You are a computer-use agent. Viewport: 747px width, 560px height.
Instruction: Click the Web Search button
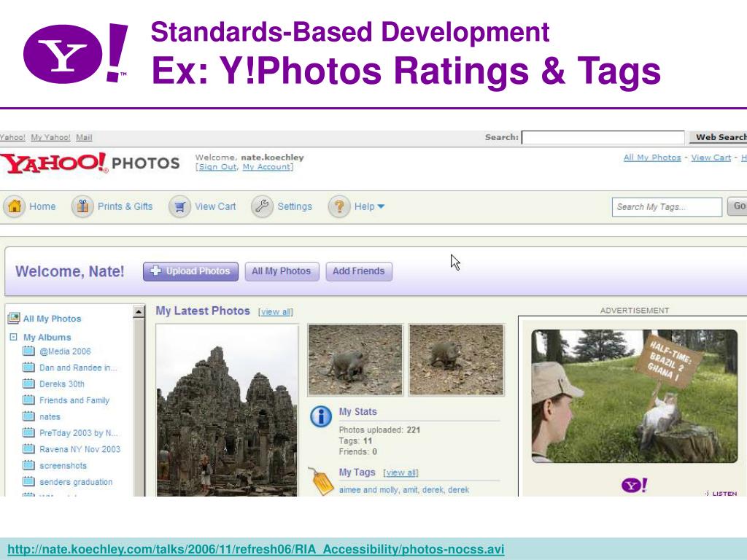719,137
